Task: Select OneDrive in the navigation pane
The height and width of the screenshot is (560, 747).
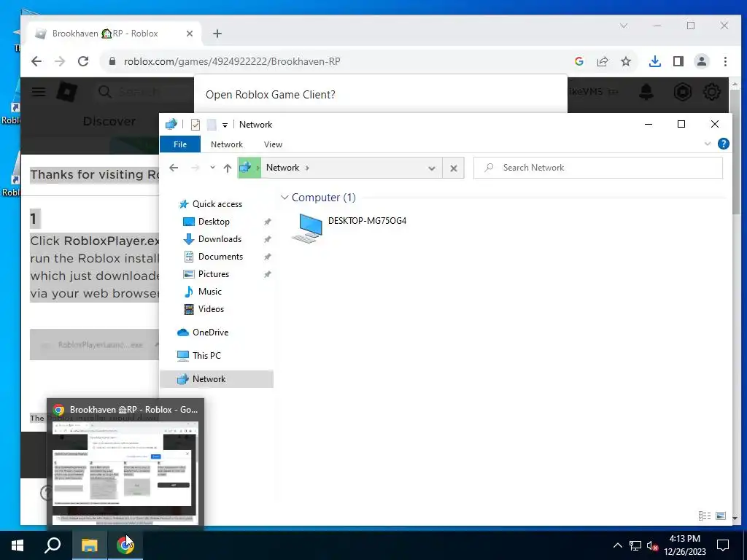Action: click(210, 332)
